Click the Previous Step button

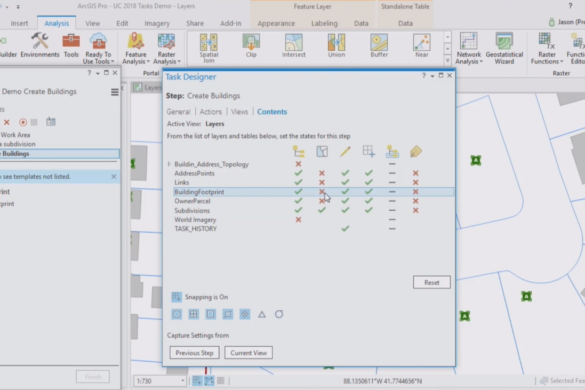coord(194,353)
